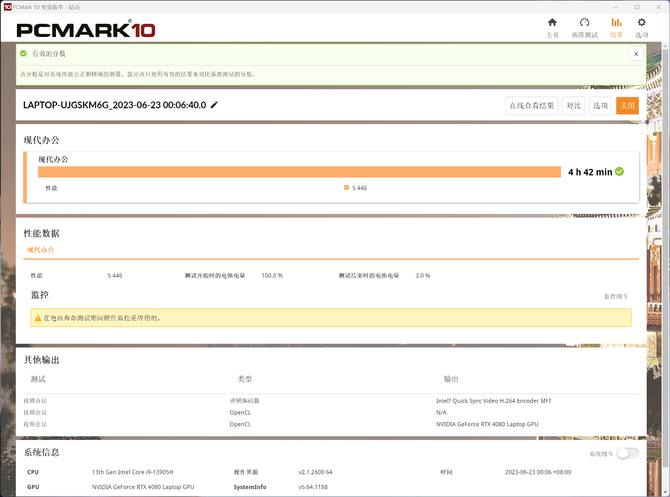
Task: Click the orange 关闭 close button
Action: tap(627, 106)
